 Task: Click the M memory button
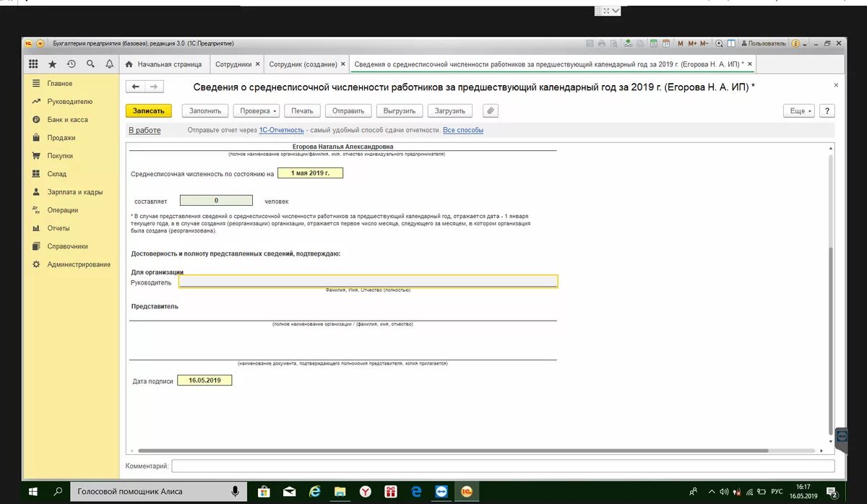[681, 43]
